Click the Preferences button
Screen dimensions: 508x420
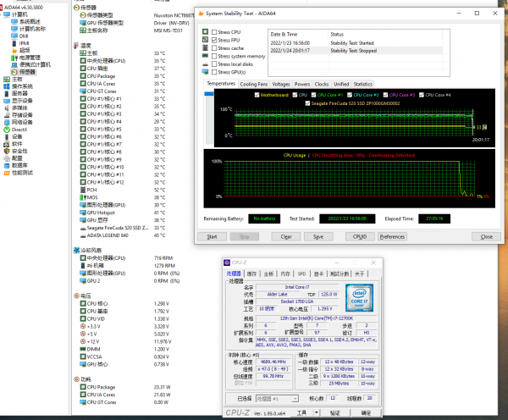[391, 236]
